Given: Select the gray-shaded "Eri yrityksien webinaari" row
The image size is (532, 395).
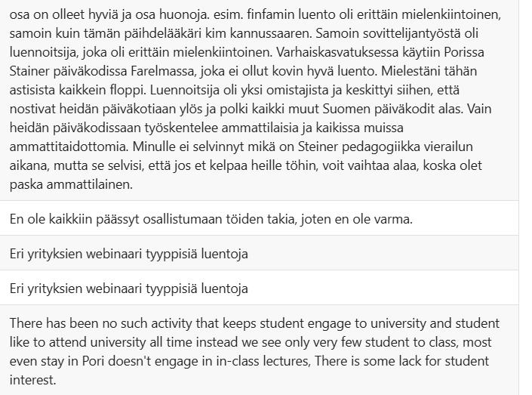Looking at the screenshot, I should point(260,254).
